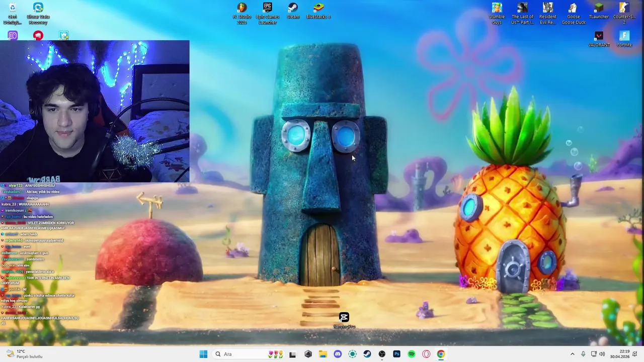Select the Resident Evil desktop shortcut
The width and height of the screenshot is (644, 362).
click(547, 13)
